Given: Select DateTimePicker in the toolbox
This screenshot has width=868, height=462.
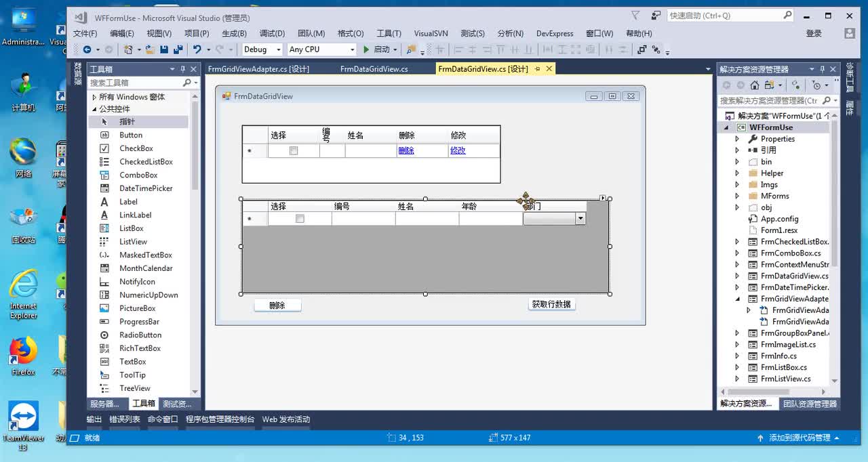Looking at the screenshot, I should pos(146,188).
